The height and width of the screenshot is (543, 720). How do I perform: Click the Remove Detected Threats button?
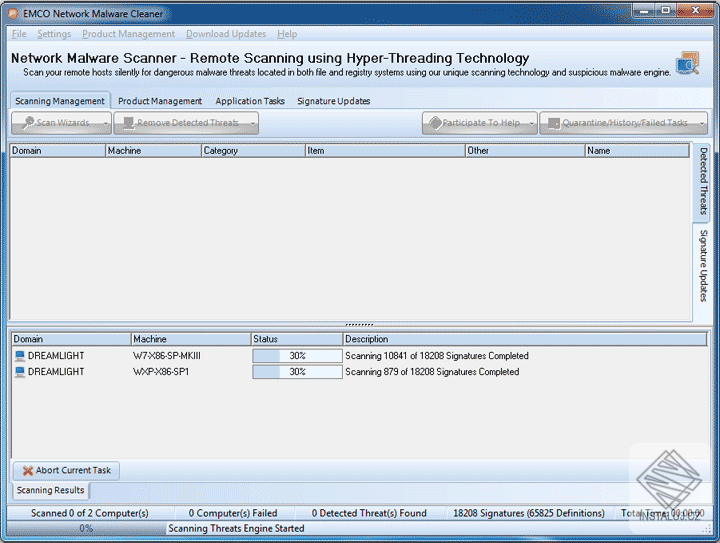tap(186, 123)
